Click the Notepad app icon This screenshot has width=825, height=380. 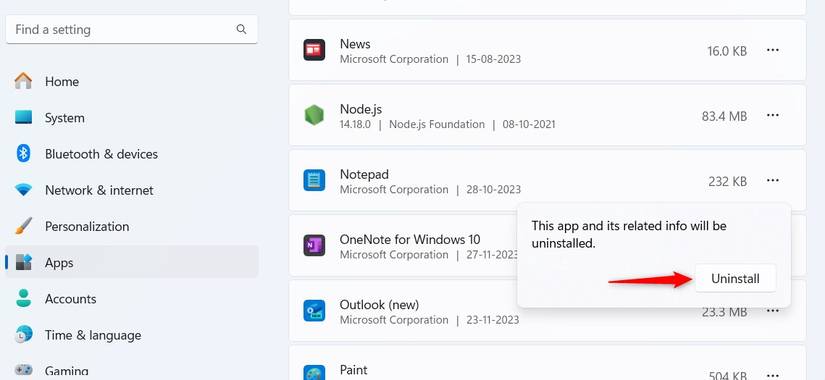click(x=314, y=181)
